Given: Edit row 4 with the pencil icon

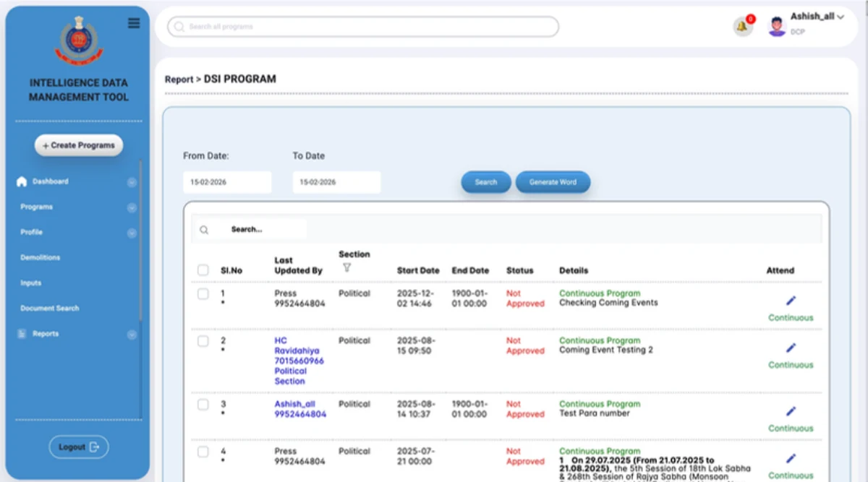Looking at the screenshot, I should [791, 458].
